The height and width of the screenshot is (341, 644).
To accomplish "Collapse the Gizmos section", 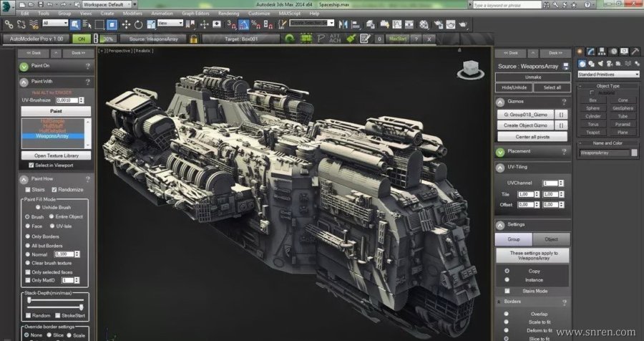I will 499,101.
